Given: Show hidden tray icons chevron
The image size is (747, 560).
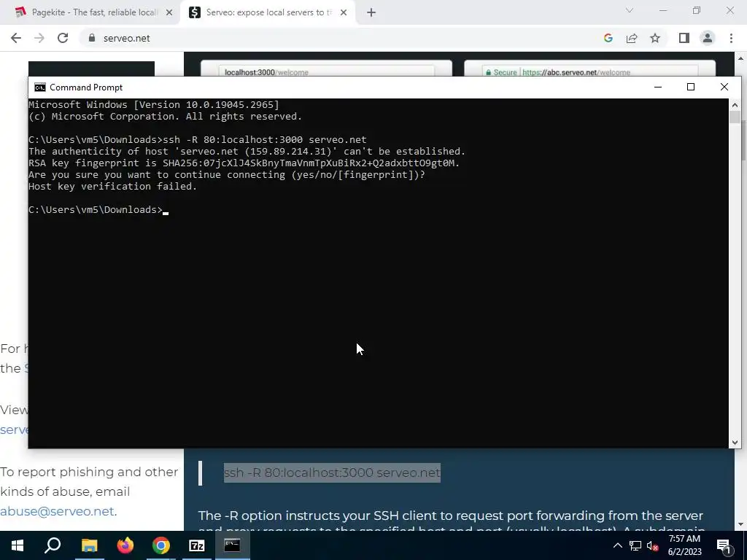Looking at the screenshot, I should point(617,545).
